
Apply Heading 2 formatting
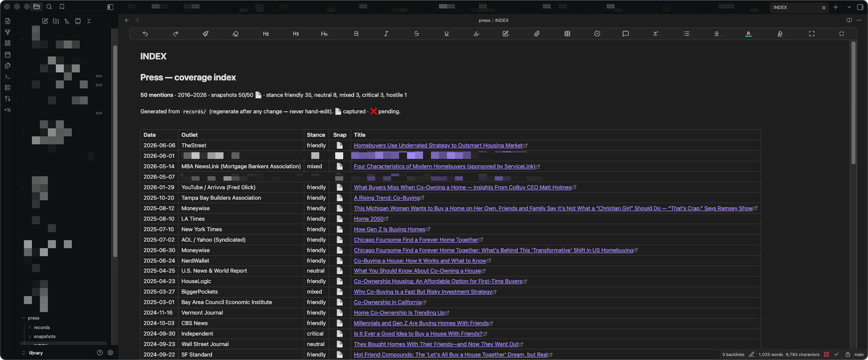point(266,33)
